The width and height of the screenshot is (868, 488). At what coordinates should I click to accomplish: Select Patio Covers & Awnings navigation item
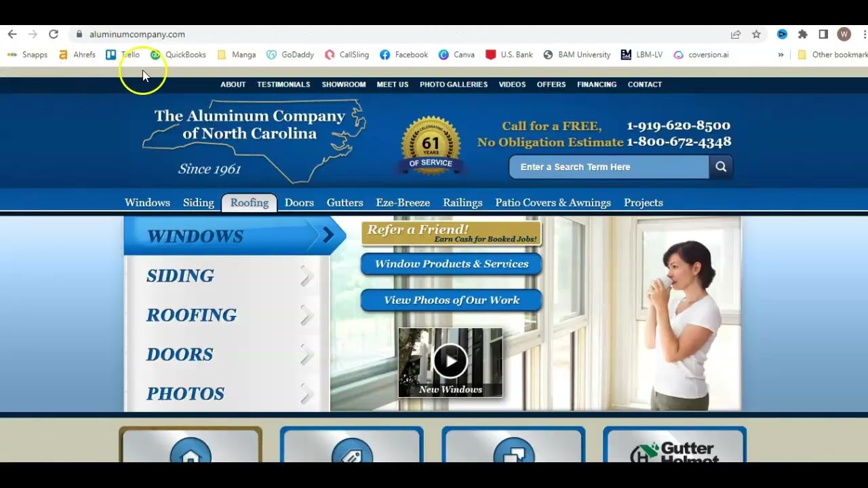pyautogui.click(x=553, y=203)
